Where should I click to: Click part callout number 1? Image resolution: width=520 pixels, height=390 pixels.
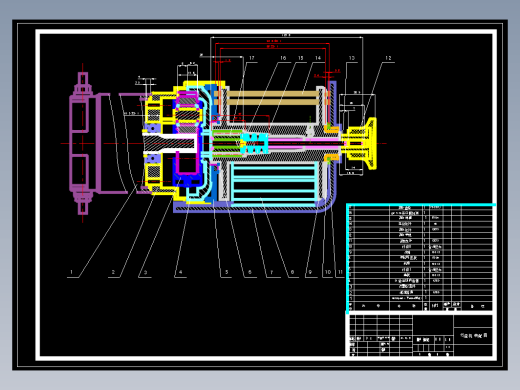click(71, 272)
